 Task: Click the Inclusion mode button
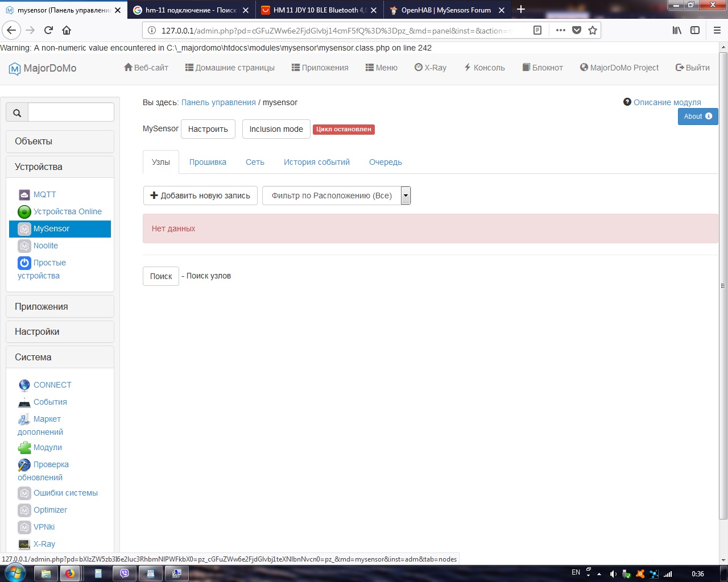click(x=276, y=129)
